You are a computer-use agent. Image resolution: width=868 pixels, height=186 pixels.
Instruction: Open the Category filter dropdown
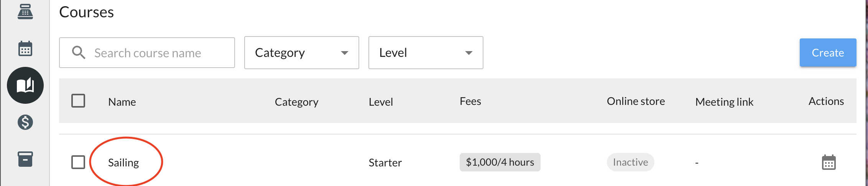pyautogui.click(x=301, y=53)
